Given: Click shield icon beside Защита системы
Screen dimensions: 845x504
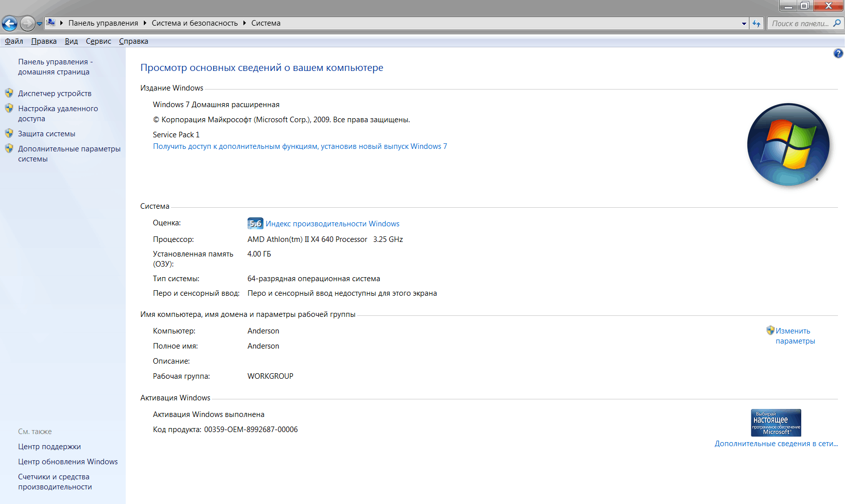Looking at the screenshot, I should [9, 133].
